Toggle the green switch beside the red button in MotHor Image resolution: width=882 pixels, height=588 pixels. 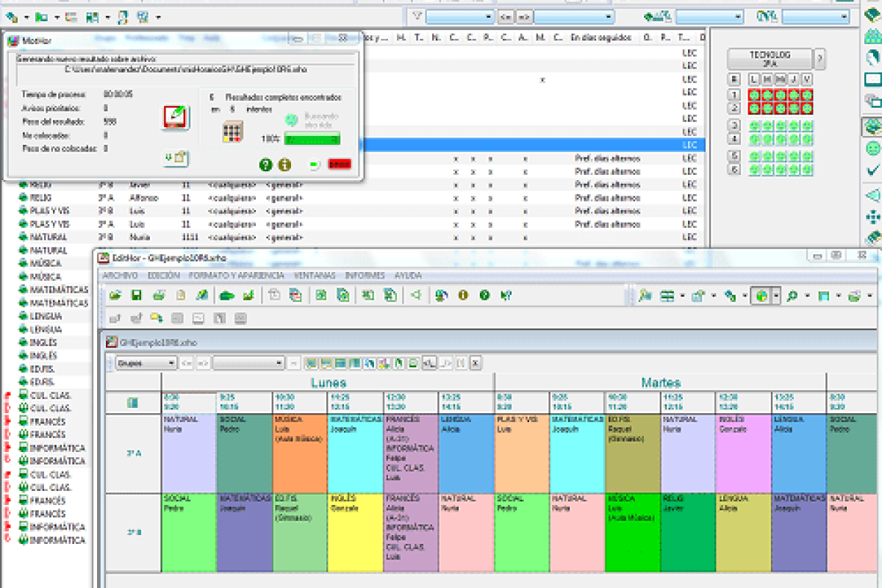tap(314, 165)
